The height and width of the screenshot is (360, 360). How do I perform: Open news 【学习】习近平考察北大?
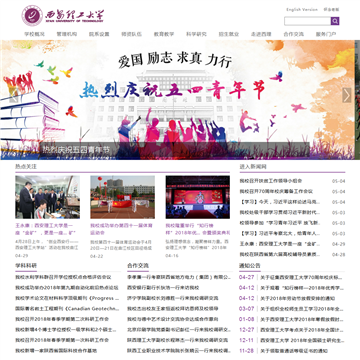click(x=280, y=233)
